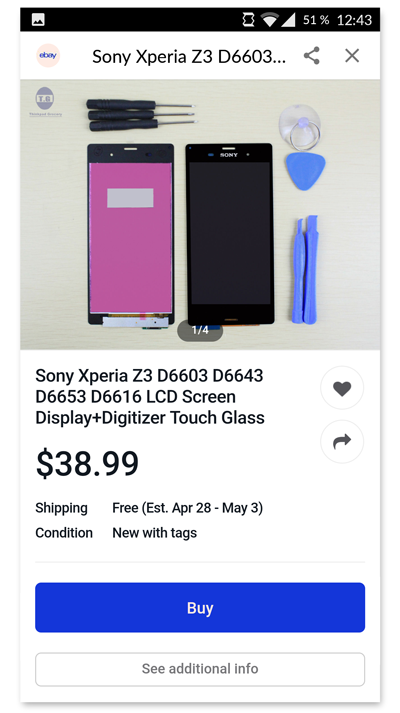The width and height of the screenshot is (400, 713).
Task: Open the share icon in the header
Action: tap(312, 56)
